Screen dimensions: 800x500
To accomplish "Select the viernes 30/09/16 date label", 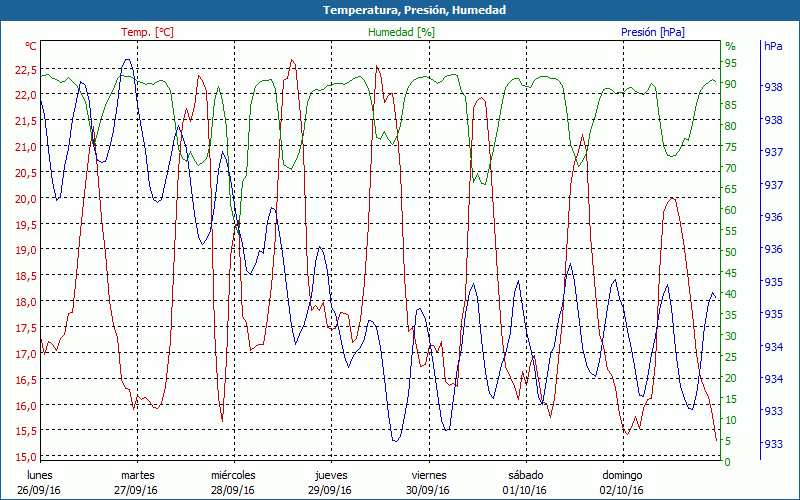I will click(x=428, y=483).
